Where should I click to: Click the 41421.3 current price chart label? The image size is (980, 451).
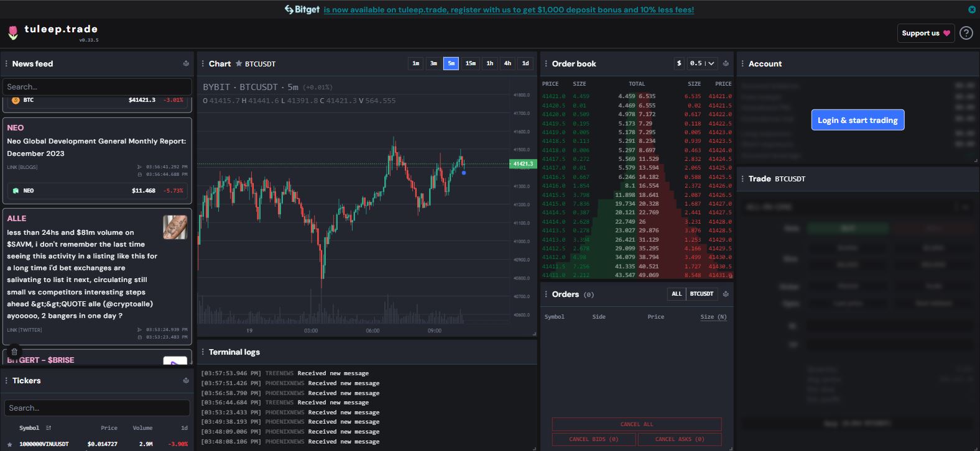click(x=522, y=164)
